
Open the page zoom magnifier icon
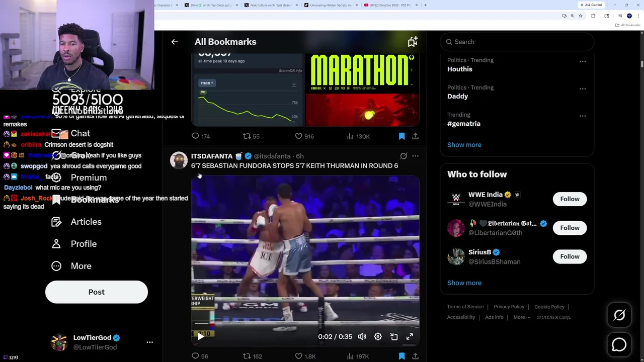click(x=572, y=16)
